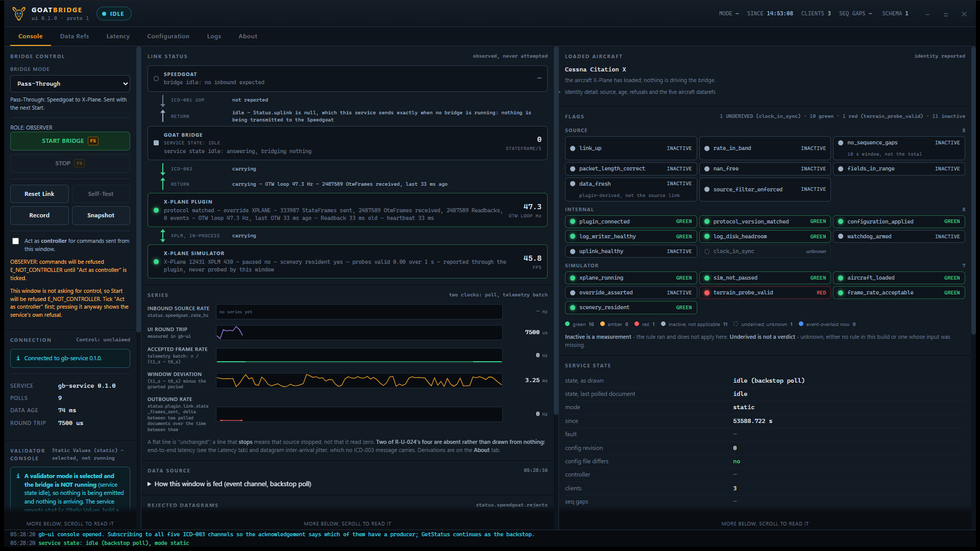The image size is (980, 551).
Task: Click the watchdog_armed indicator dot
Action: click(x=841, y=237)
